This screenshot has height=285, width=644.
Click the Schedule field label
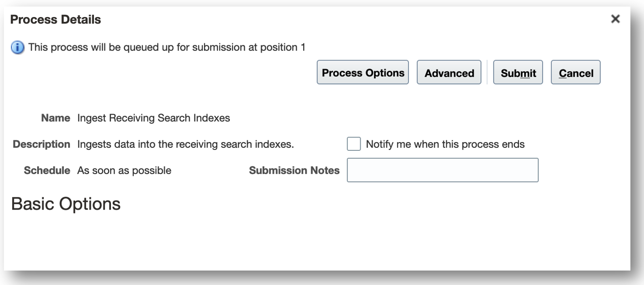click(x=47, y=170)
